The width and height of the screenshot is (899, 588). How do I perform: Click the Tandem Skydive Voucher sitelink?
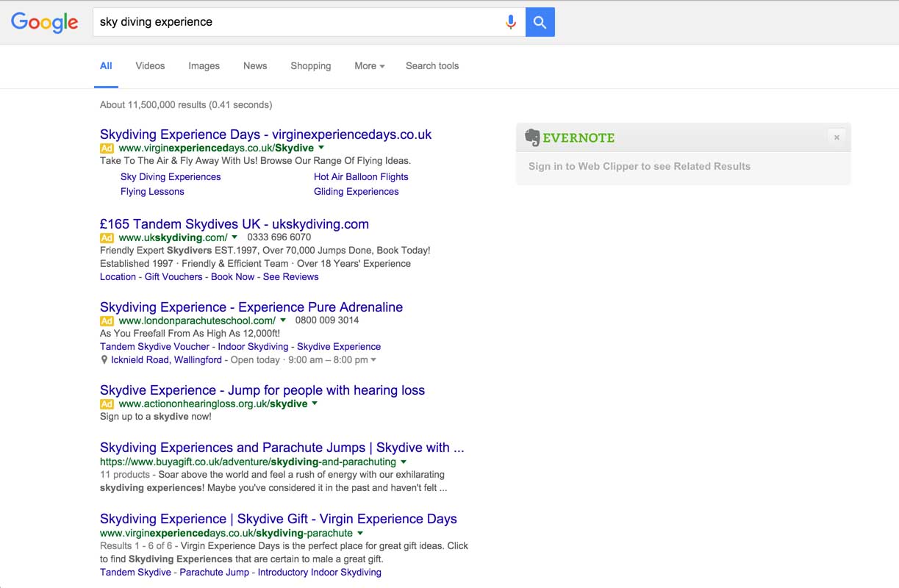click(x=155, y=347)
